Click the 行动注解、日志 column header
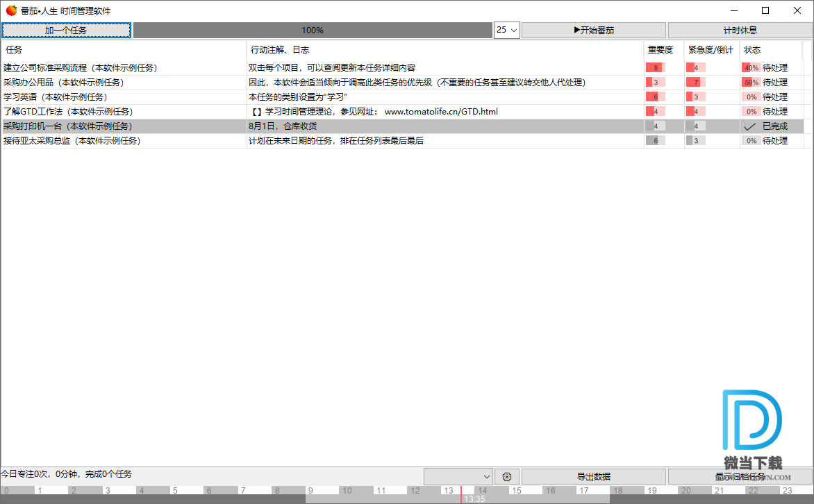Image resolution: width=814 pixels, height=504 pixels. pyautogui.click(x=445, y=50)
